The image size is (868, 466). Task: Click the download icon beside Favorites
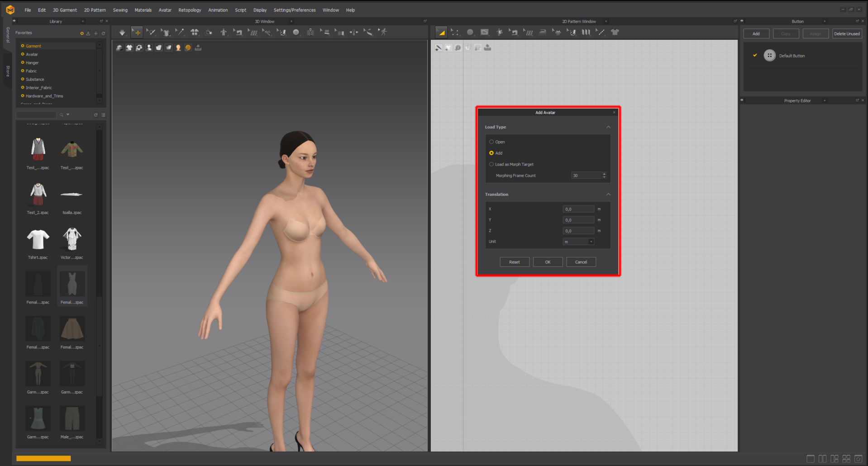click(89, 33)
